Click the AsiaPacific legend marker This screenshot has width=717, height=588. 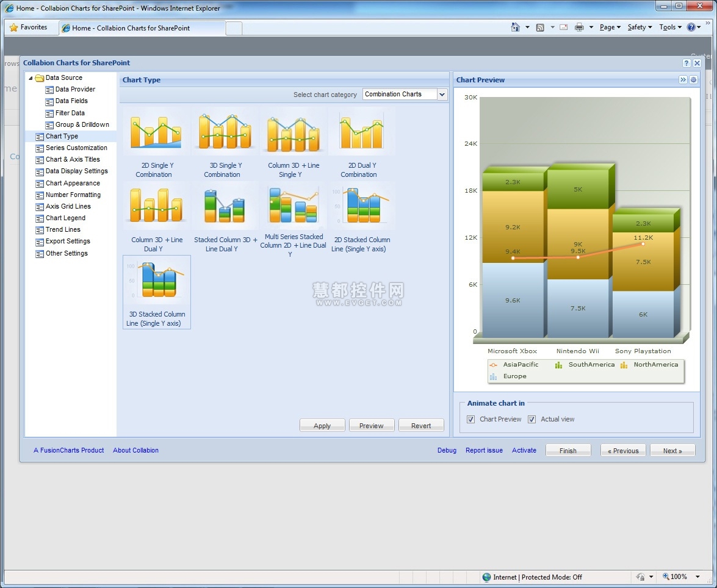[494, 365]
